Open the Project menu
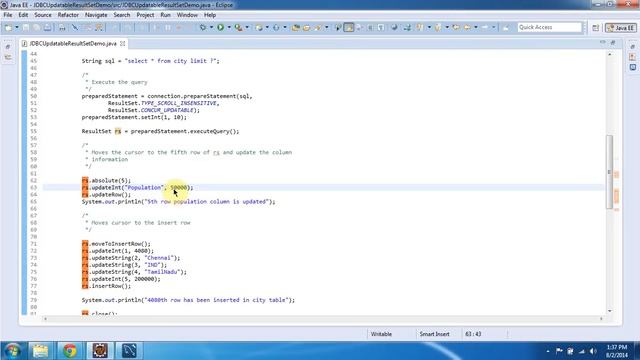This screenshot has width=640, height=360. click(x=145, y=15)
